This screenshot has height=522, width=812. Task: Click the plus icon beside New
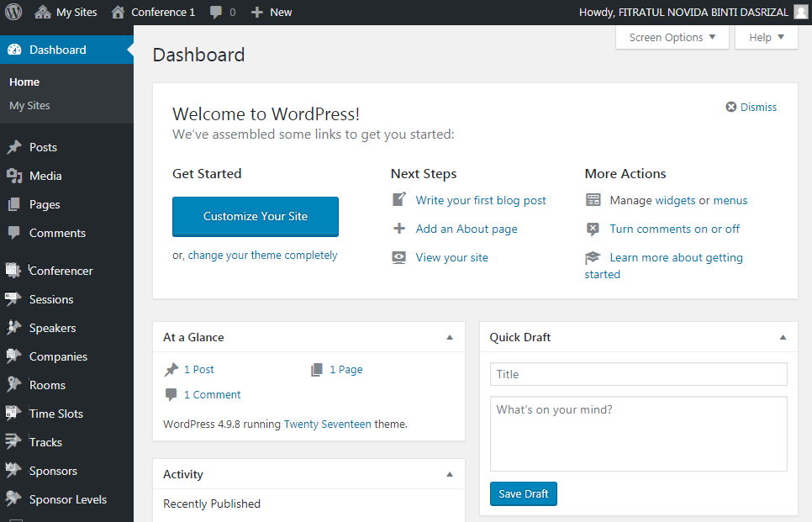(x=257, y=12)
